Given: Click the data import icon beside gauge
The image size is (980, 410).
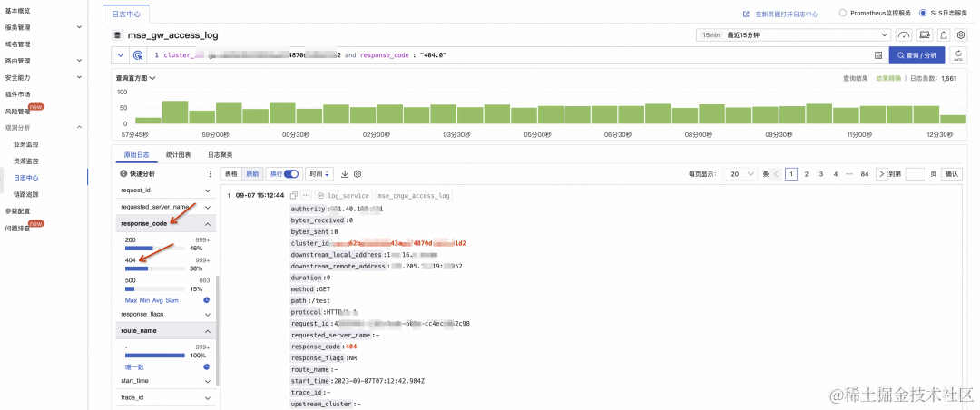Looking at the screenshot, I should click(925, 35).
